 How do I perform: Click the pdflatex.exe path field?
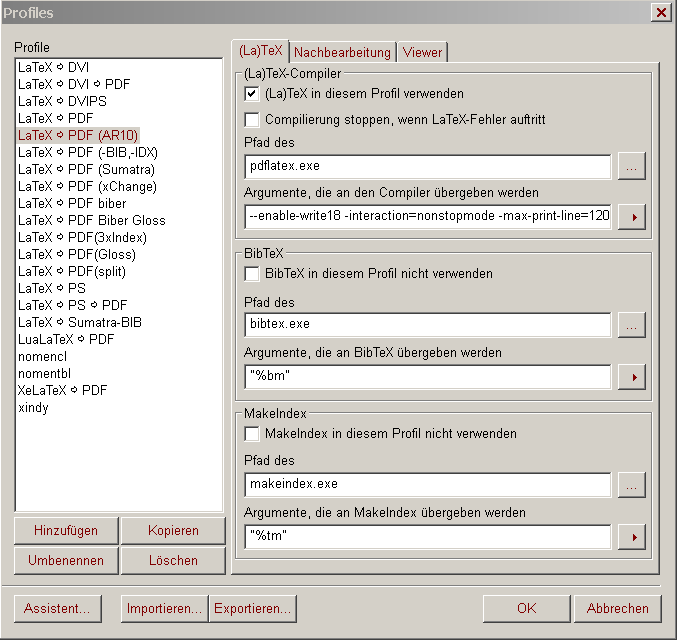427,166
